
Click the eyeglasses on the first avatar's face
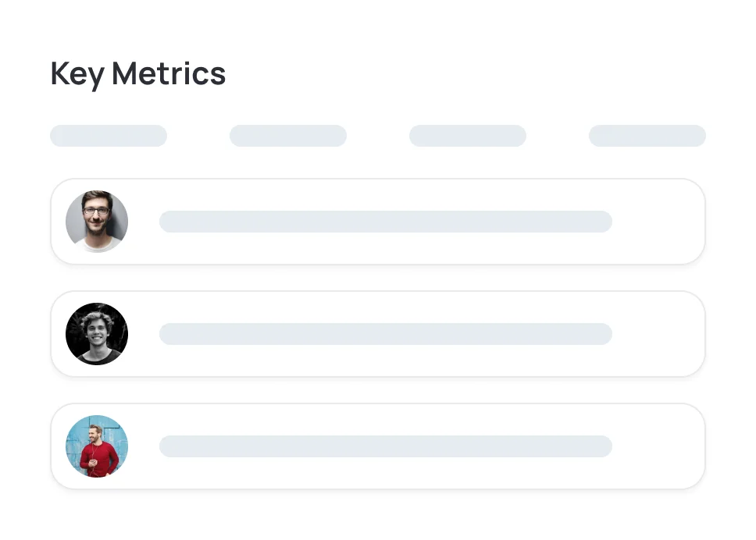coord(96,211)
